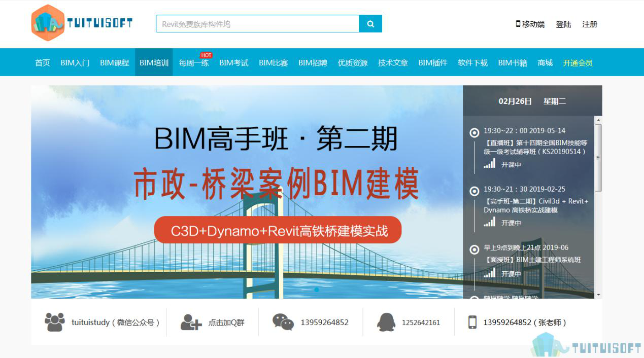Click the WeChat bubble icon
The height and width of the screenshot is (358, 644).
pos(283,322)
